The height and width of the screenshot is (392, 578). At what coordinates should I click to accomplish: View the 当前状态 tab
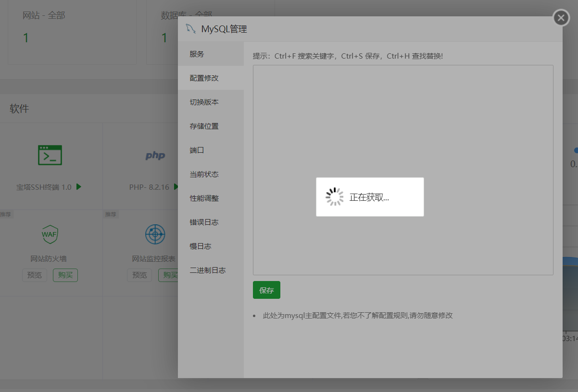pyautogui.click(x=211, y=174)
